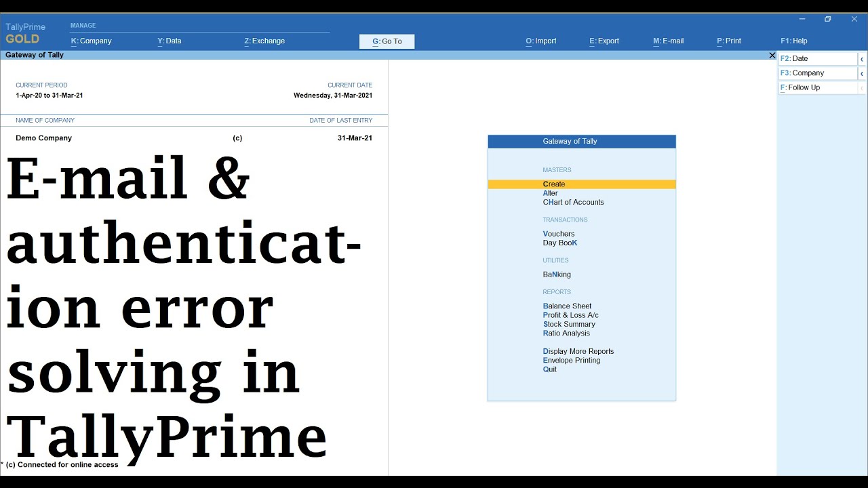This screenshot has height=488, width=868.
Task: Click the REPORTS section heading
Action: 557,292
